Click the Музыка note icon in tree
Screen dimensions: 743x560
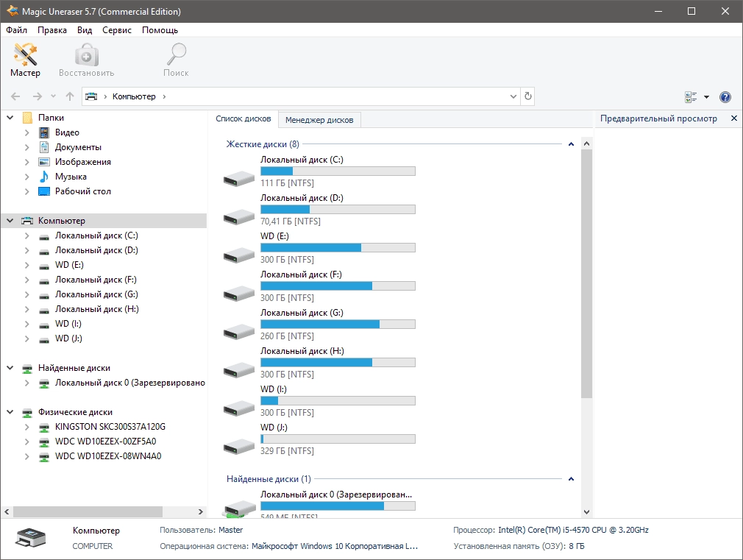[x=44, y=177]
